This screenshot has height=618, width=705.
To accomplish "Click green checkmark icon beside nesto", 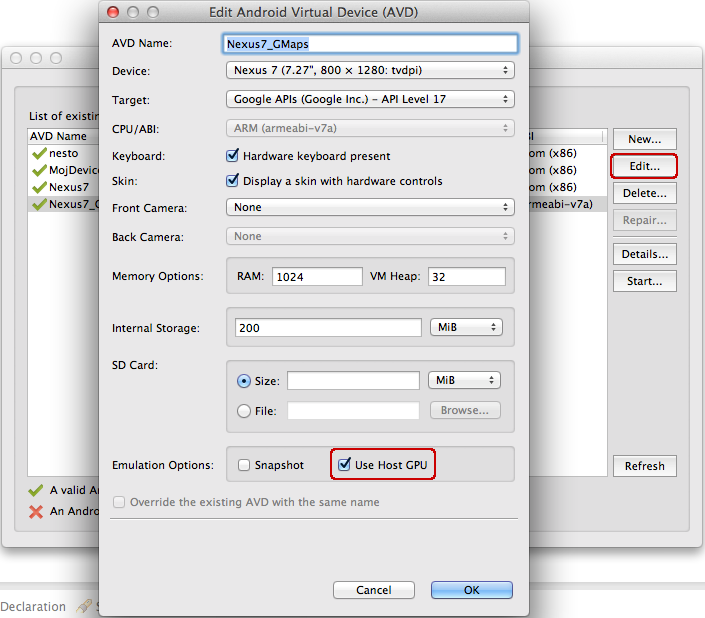I will click(x=39, y=153).
